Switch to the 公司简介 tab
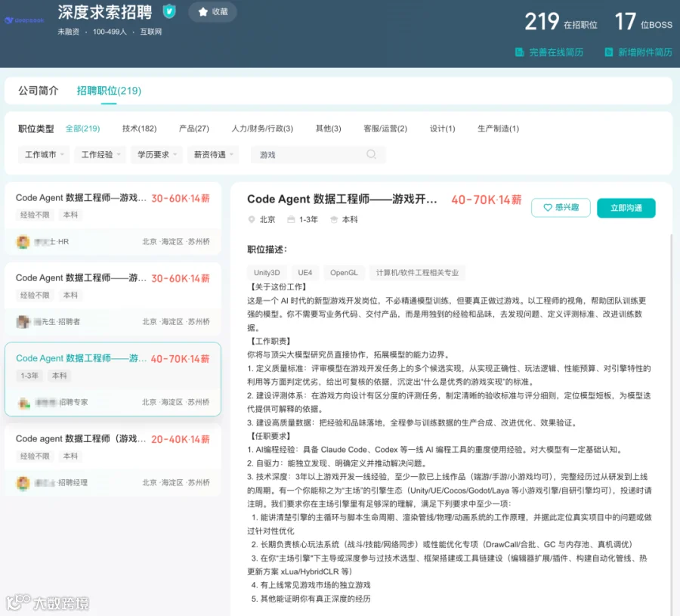Viewport: 680px width, 616px height. [39, 91]
